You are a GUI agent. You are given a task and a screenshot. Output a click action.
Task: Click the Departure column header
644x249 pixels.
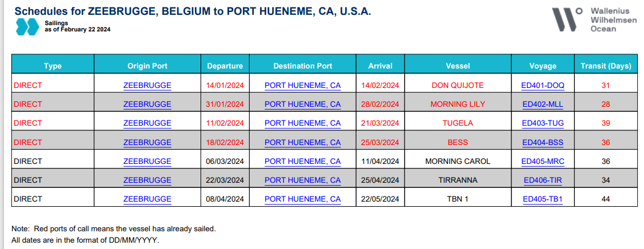(225, 66)
